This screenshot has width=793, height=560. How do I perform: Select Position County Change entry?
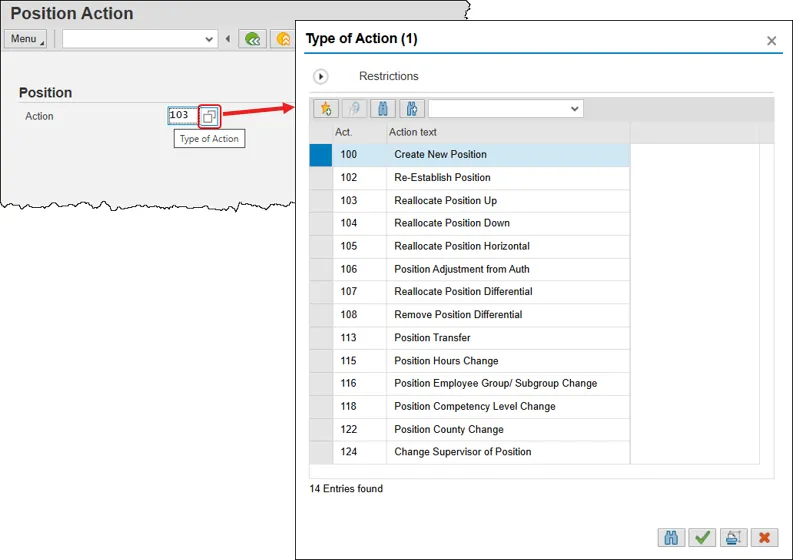pos(470,429)
